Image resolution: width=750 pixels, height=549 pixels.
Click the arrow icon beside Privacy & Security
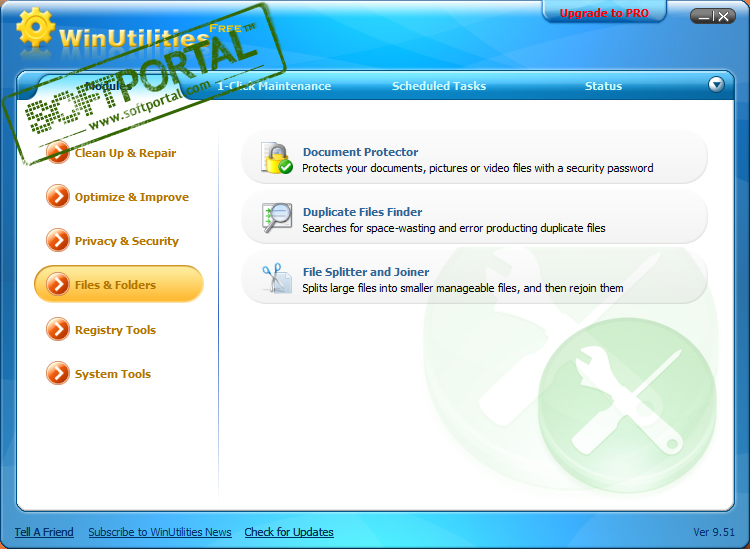pos(58,241)
